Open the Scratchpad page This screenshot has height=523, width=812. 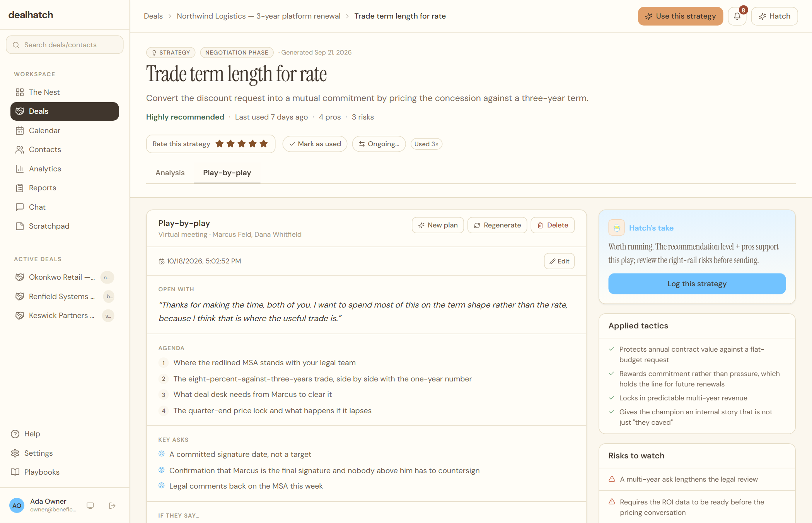(65, 226)
